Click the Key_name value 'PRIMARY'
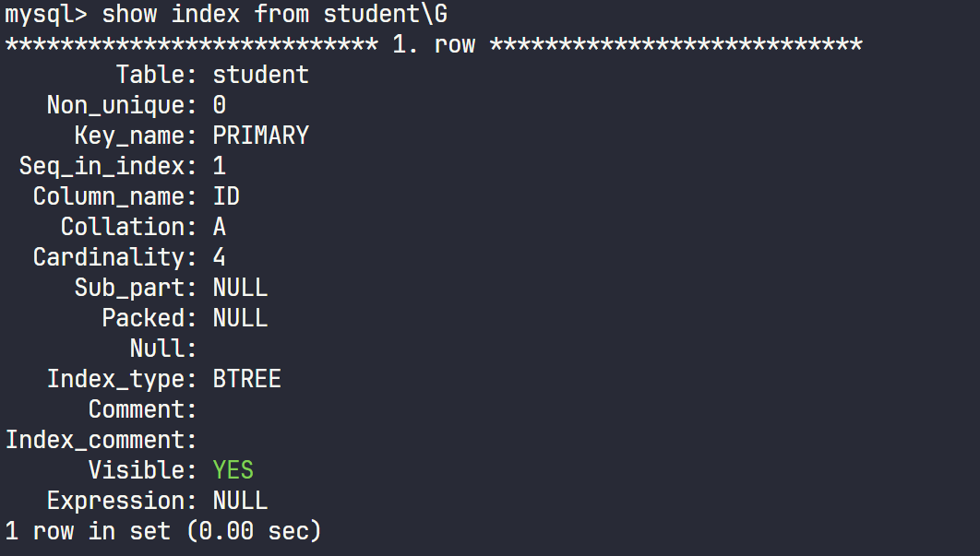 [260, 136]
